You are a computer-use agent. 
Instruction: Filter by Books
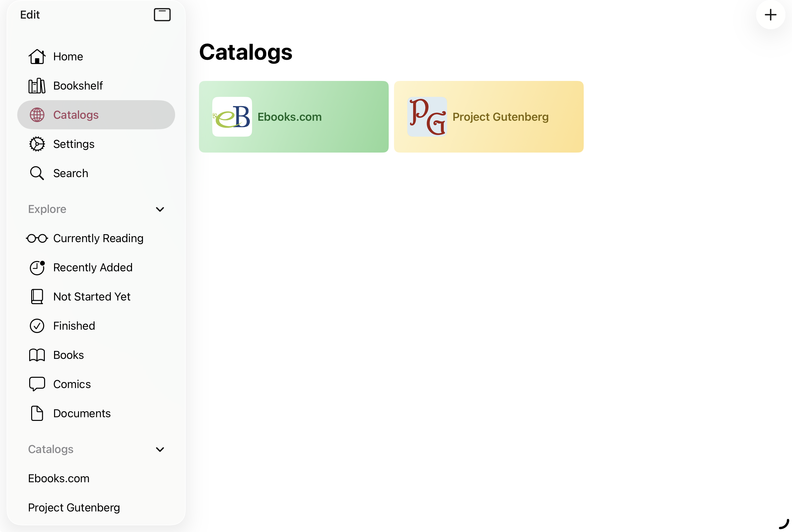click(x=96, y=355)
